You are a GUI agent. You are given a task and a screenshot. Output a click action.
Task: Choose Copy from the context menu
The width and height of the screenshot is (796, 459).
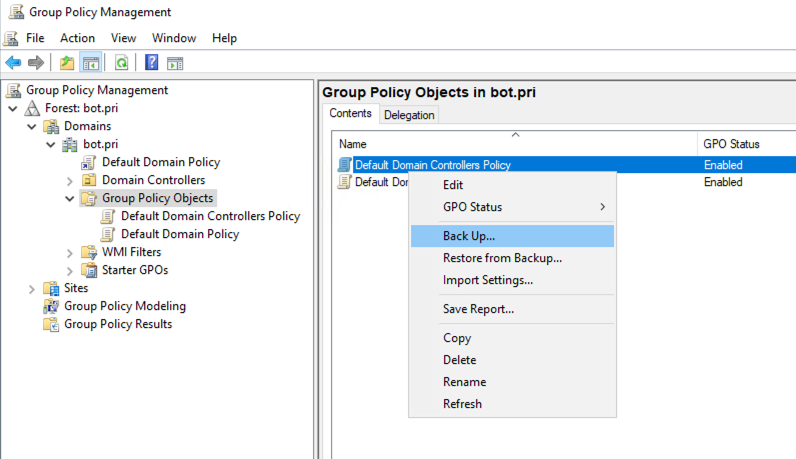(x=512, y=338)
